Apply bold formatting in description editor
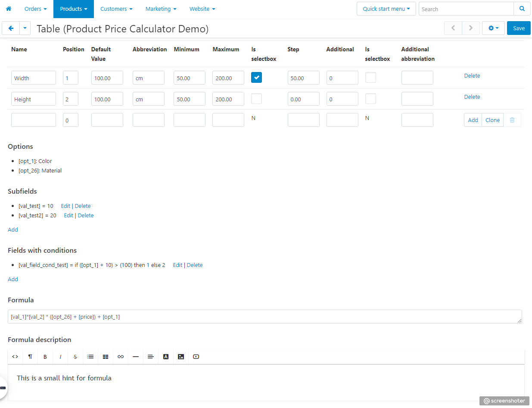 (x=45, y=357)
